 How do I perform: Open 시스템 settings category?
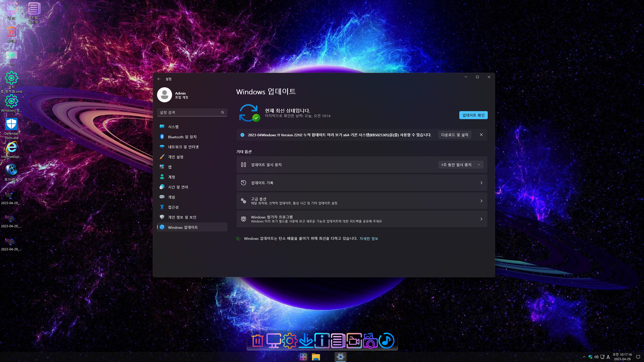[192, 127]
